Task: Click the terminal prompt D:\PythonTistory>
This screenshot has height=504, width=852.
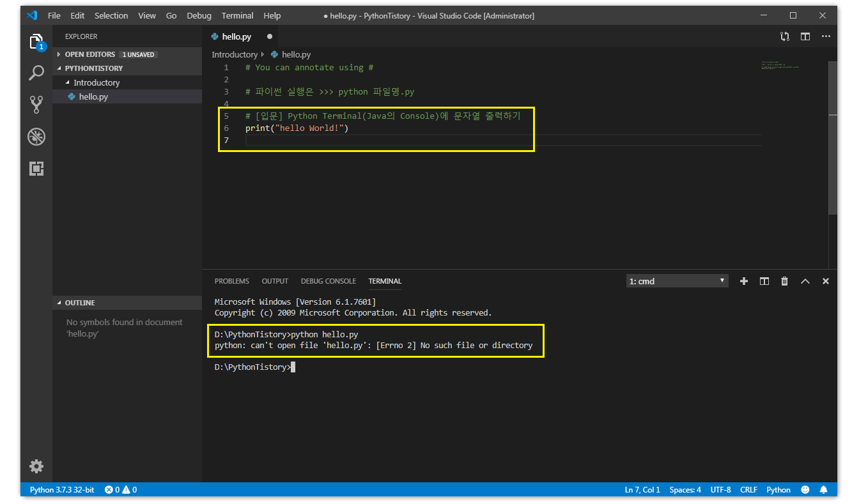Action: 252,367
